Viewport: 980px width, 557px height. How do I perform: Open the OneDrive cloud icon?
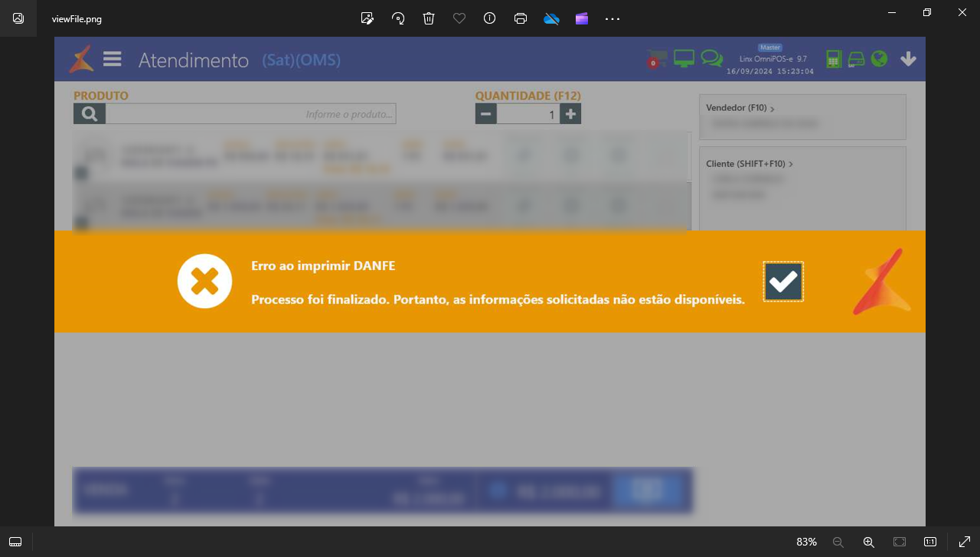coord(551,18)
